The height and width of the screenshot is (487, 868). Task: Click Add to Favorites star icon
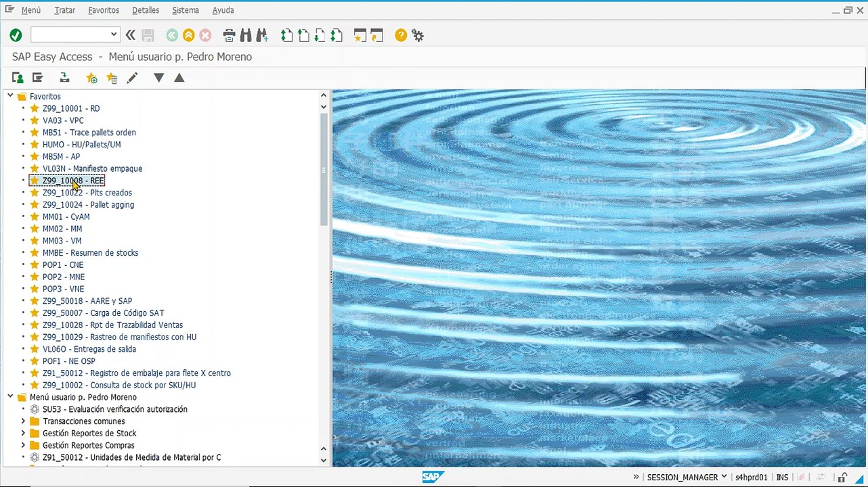pos(91,78)
